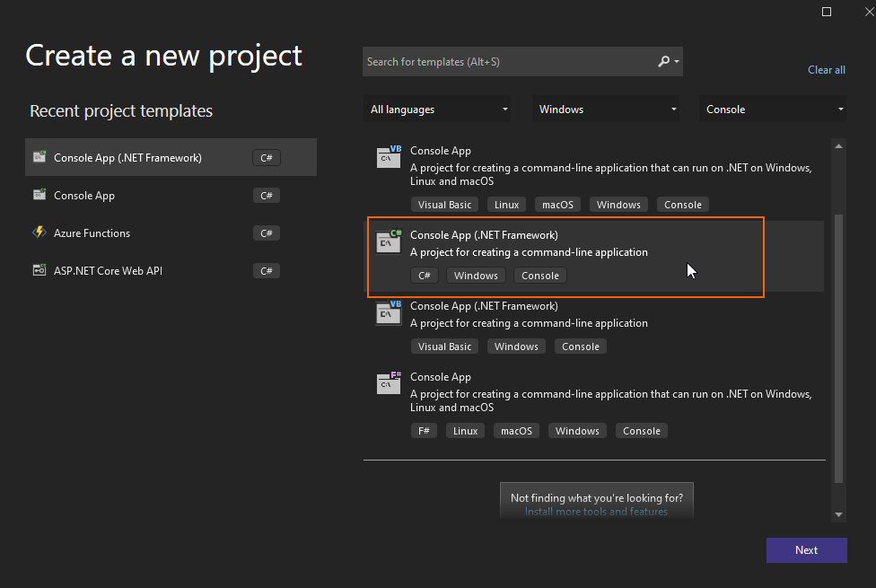Open Install more tools and features link
This screenshot has width=876, height=588.
click(596, 512)
